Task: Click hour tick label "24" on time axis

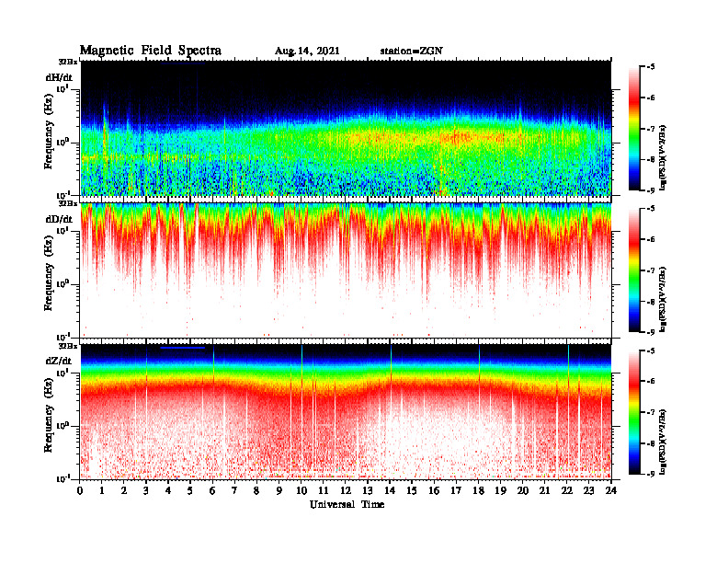Action: coord(610,491)
